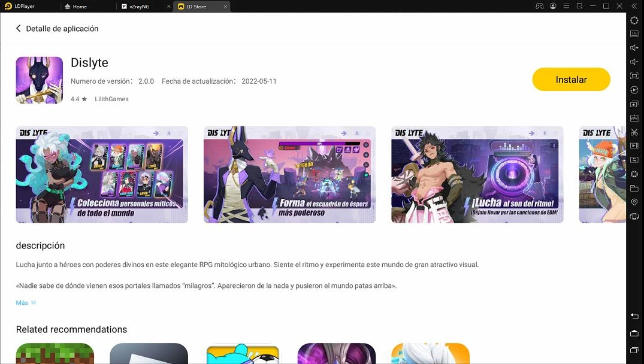Switch to the v2rayNG tab
The height and width of the screenshot is (364, 644).
click(x=139, y=7)
